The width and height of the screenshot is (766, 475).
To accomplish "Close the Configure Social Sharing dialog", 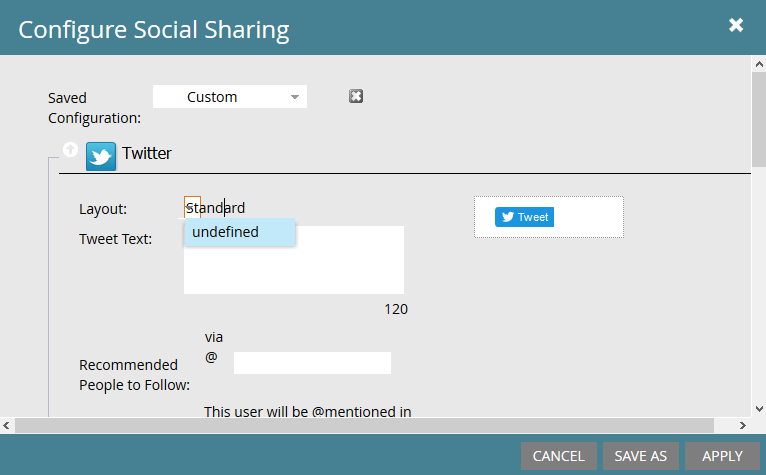I will [x=736, y=26].
